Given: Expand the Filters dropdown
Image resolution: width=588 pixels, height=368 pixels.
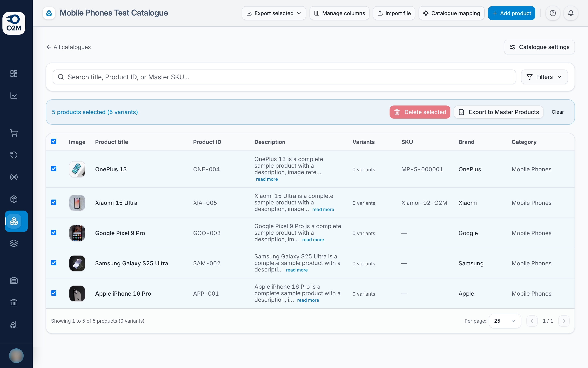Looking at the screenshot, I should pyautogui.click(x=544, y=77).
